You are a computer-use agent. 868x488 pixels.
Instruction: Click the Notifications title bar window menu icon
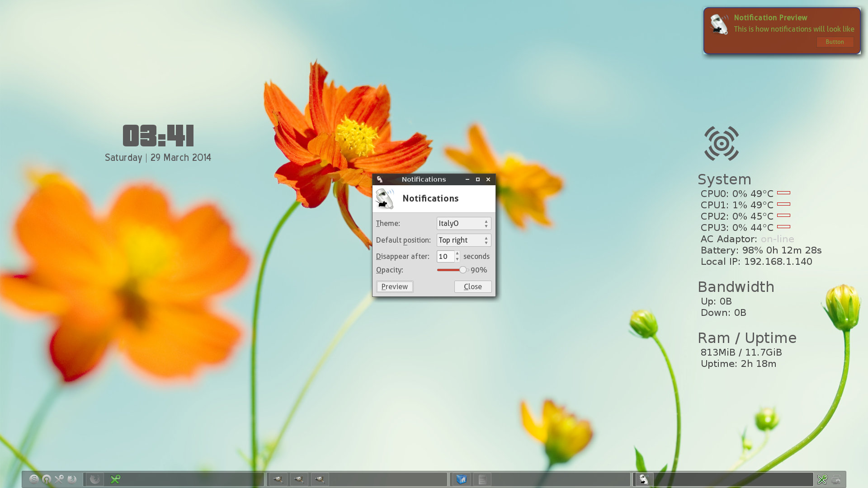tap(380, 179)
